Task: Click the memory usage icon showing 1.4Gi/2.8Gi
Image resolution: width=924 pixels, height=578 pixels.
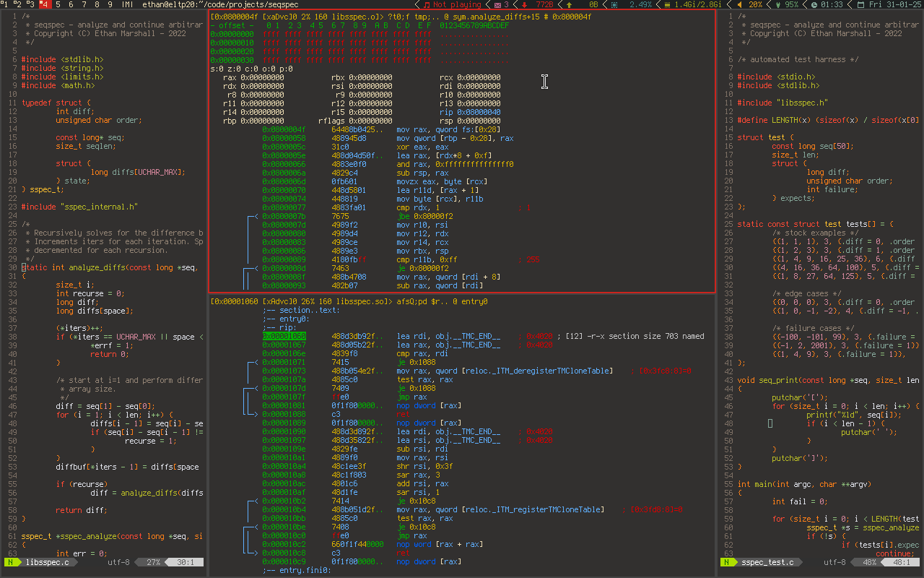Action: point(667,4)
